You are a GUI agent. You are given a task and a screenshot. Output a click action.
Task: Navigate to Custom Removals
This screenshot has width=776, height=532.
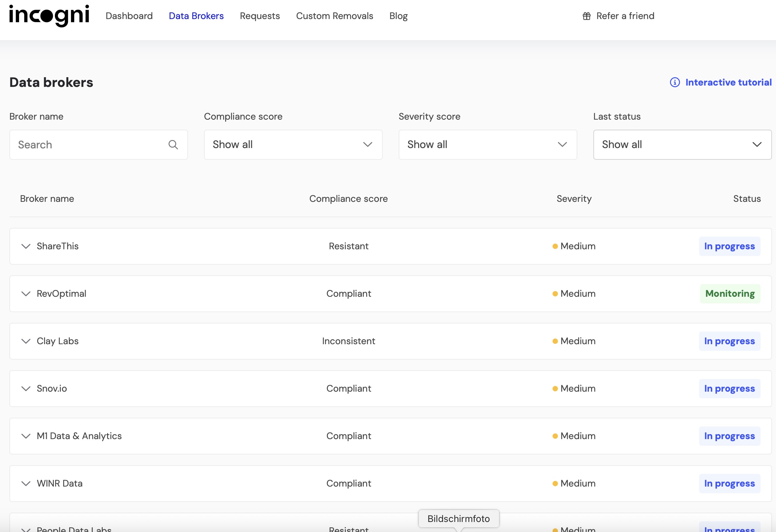coord(334,16)
